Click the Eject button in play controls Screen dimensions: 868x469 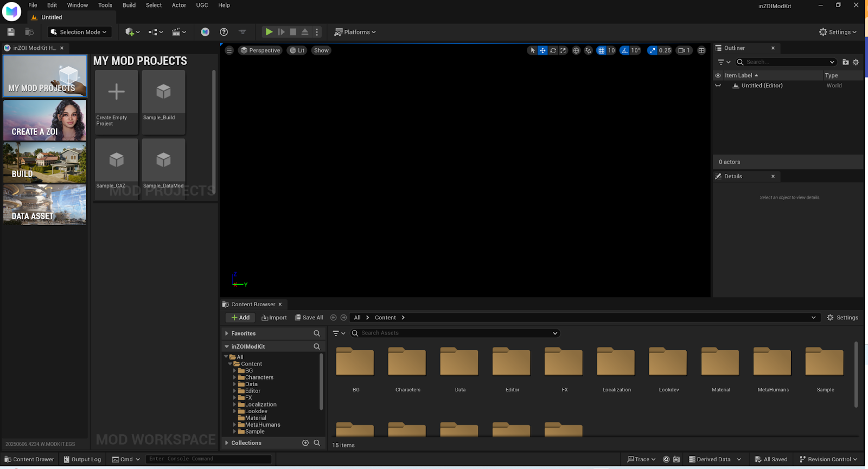(305, 32)
